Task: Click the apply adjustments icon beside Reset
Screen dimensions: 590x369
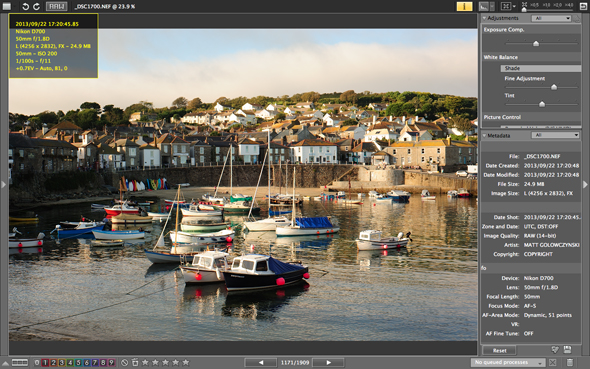Action: click(x=555, y=350)
